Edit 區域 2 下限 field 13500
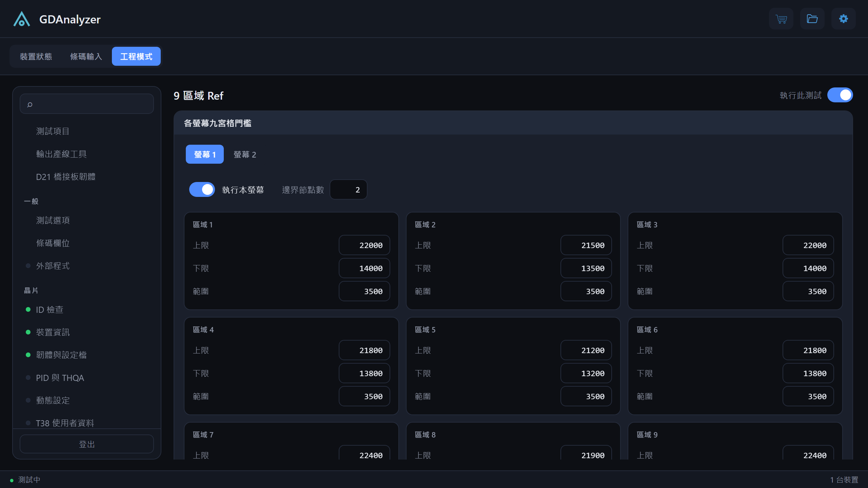 point(586,268)
